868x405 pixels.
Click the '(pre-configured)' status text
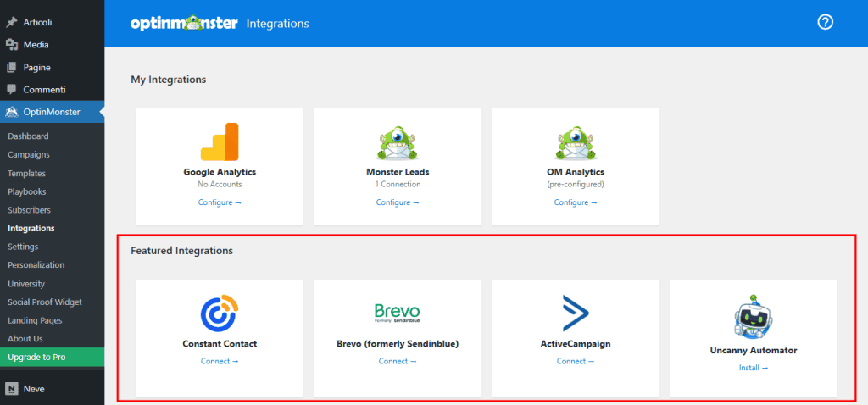576,184
